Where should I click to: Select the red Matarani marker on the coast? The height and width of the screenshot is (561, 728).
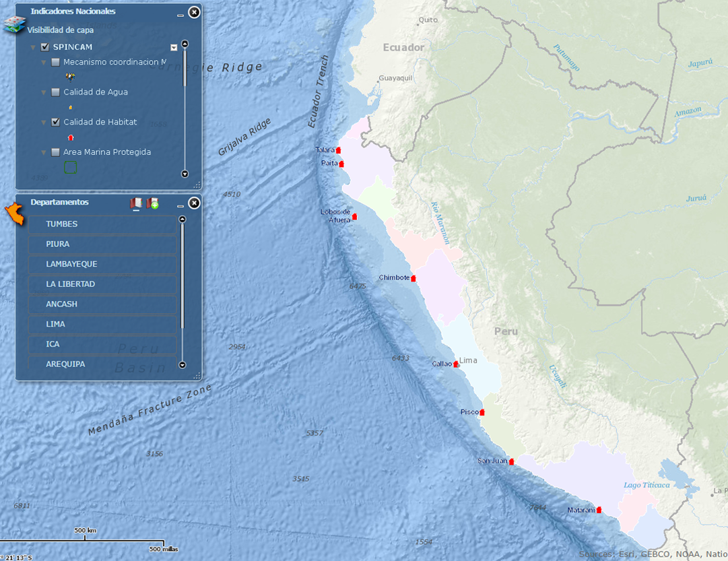tap(599, 510)
